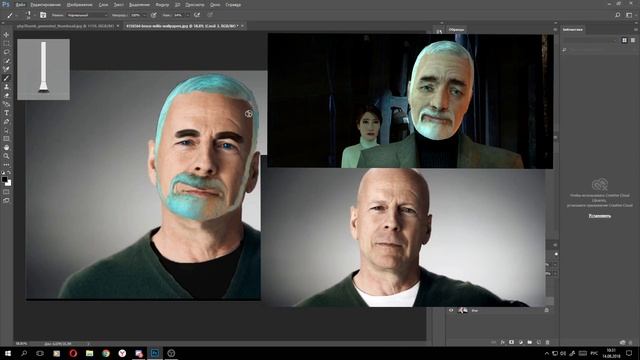Close the active document tab
640x360 pixels.
coord(242,26)
